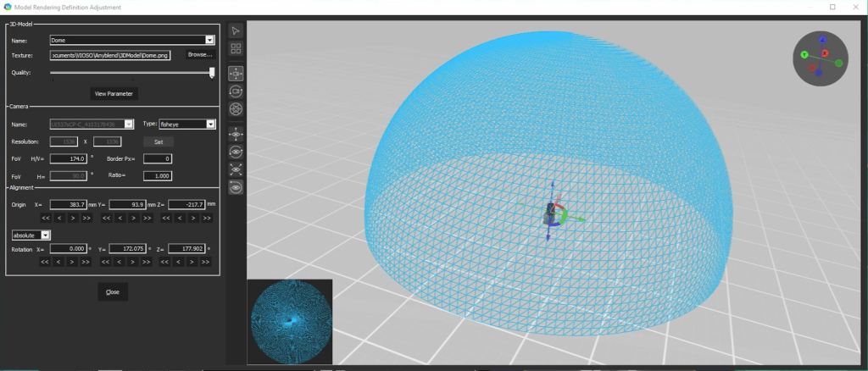868x371 pixels.
Task: Toggle the highlighted bottom eye view icon
Action: [x=236, y=187]
